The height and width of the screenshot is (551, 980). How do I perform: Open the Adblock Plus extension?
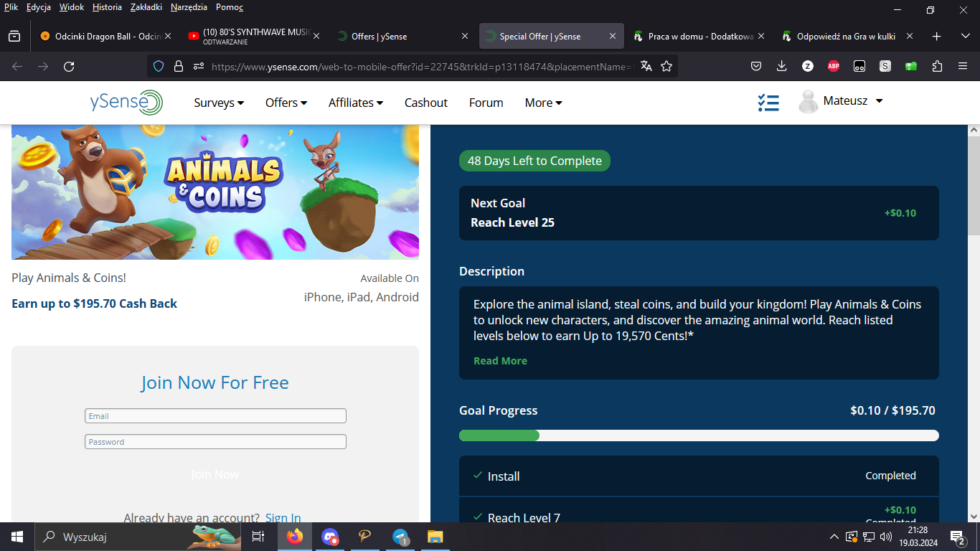pos(834,66)
